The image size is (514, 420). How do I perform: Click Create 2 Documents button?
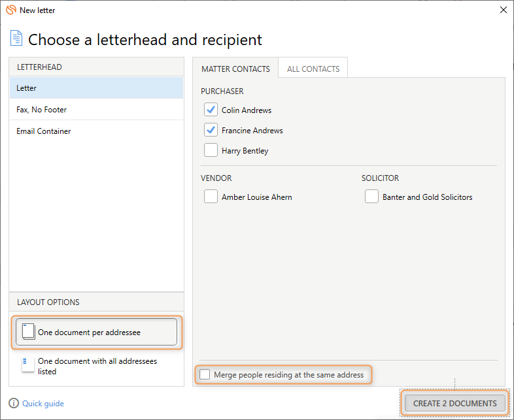tap(455, 403)
